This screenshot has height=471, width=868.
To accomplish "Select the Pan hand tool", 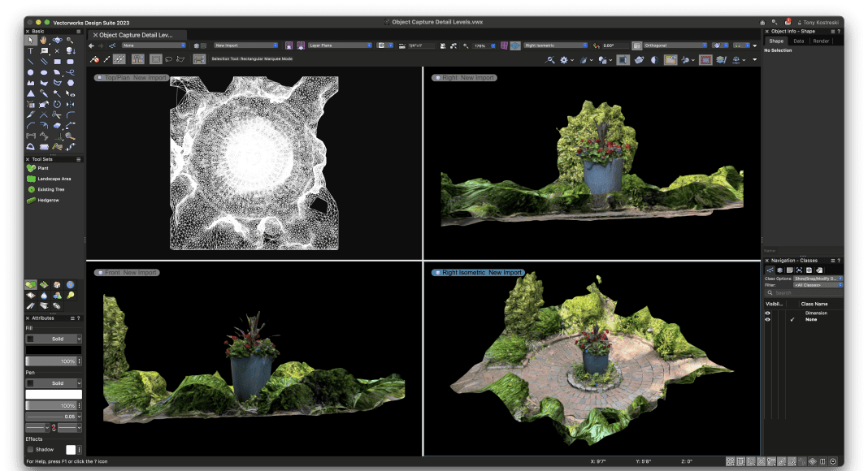I will click(x=44, y=40).
